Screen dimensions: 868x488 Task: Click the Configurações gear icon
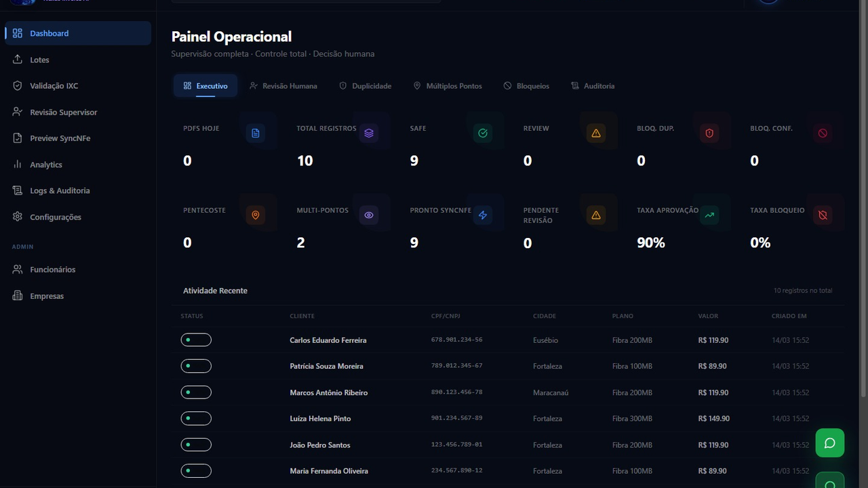click(x=18, y=217)
